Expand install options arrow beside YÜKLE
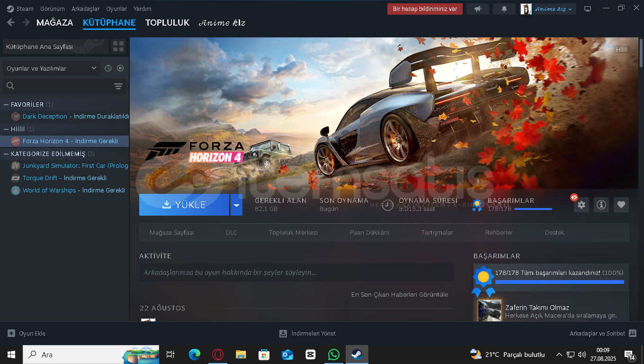644x364 pixels. (x=236, y=205)
